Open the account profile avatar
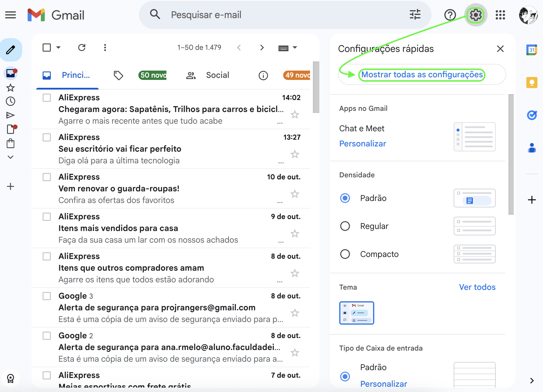 coord(528,15)
